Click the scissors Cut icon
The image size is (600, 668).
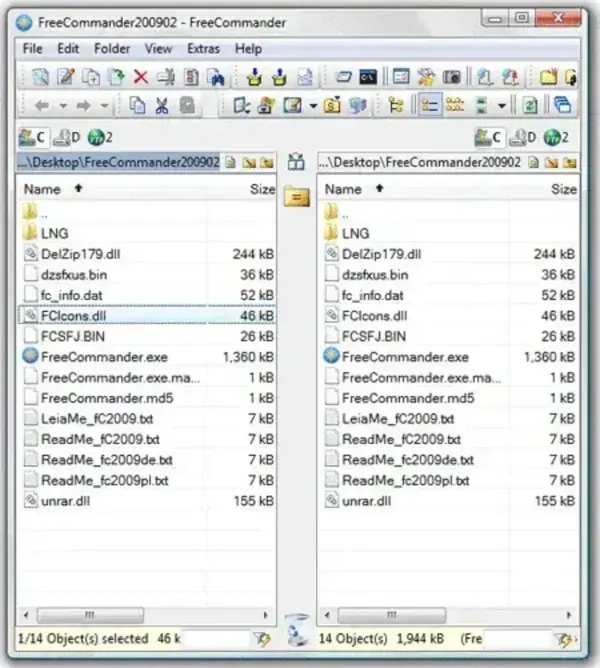pos(162,105)
